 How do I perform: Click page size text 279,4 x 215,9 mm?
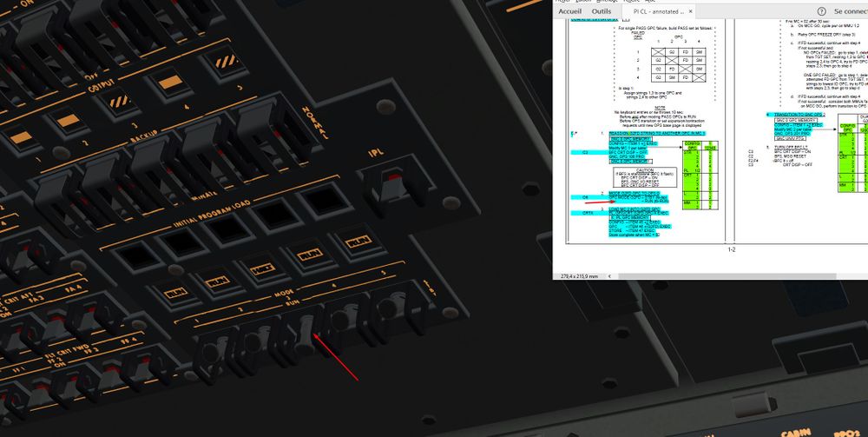tap(579, 275)
